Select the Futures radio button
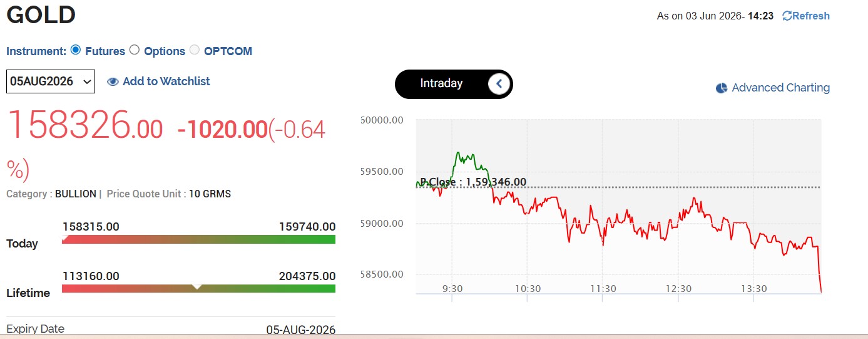Image resolution: width=868 pixels, height=339 pixels. pyautogui.click(x=76, y=50)
